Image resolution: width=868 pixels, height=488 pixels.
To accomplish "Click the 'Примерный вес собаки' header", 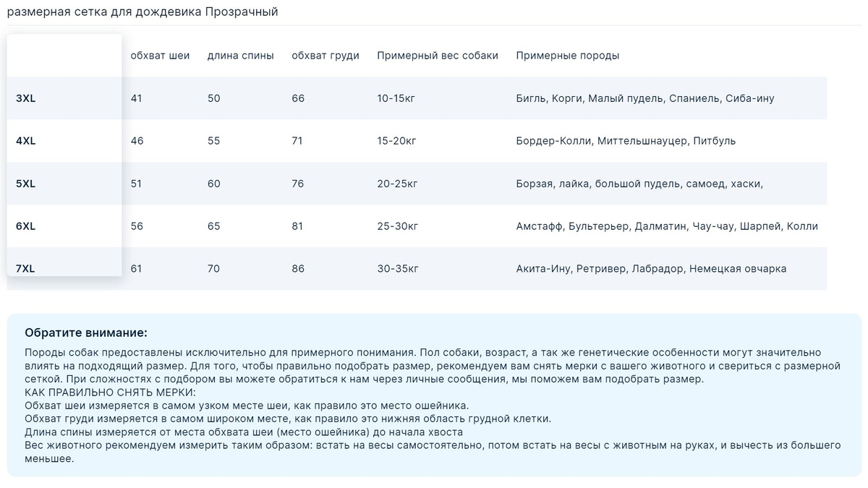I will (x=438, y=56).
